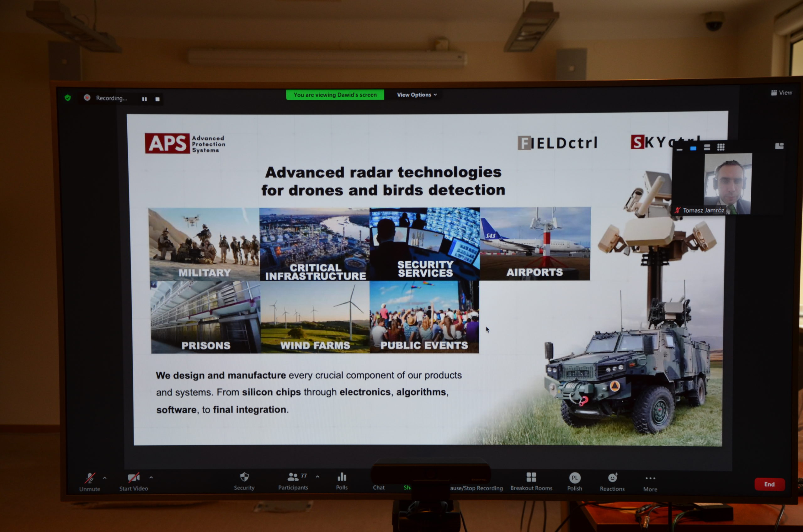Expand audio options arrow beside Unmute
This screenshot has width=803, height=532.
tap(105, 478)
